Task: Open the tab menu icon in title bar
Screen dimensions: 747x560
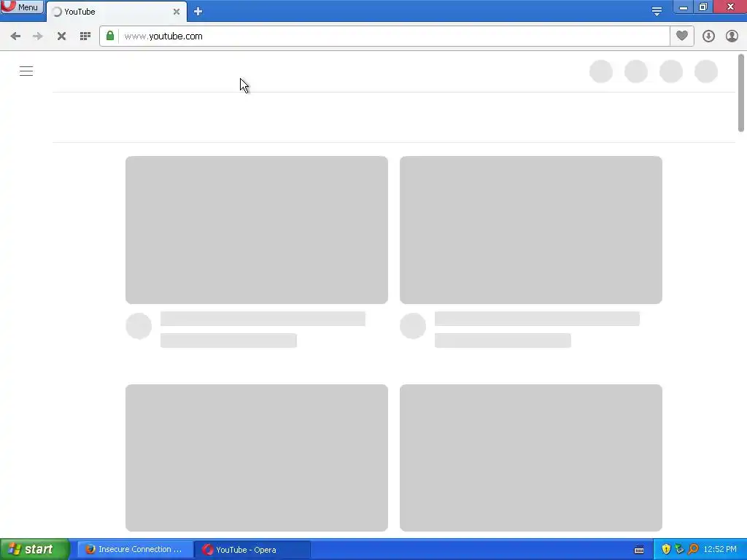Action: 657,11
